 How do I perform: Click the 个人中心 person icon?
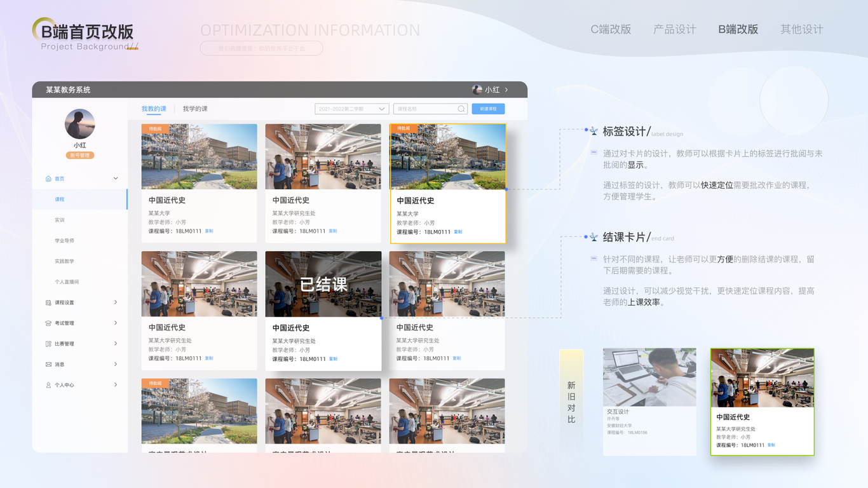pos(48,385)
